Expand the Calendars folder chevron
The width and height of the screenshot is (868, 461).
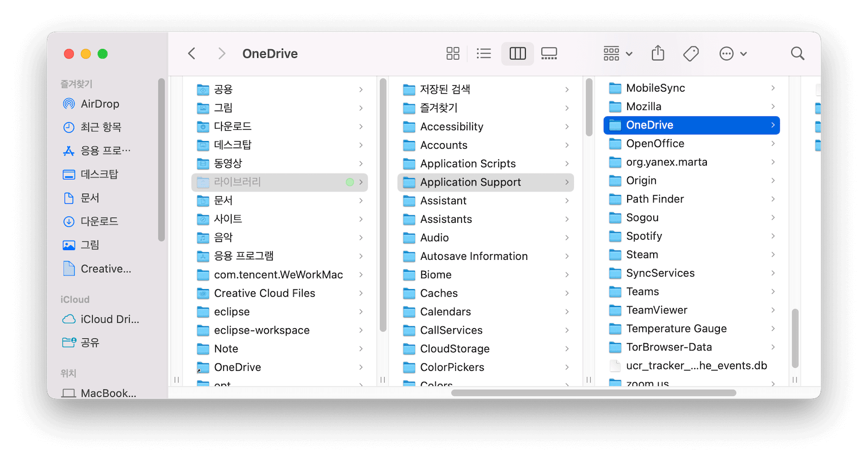pos(567,311)
